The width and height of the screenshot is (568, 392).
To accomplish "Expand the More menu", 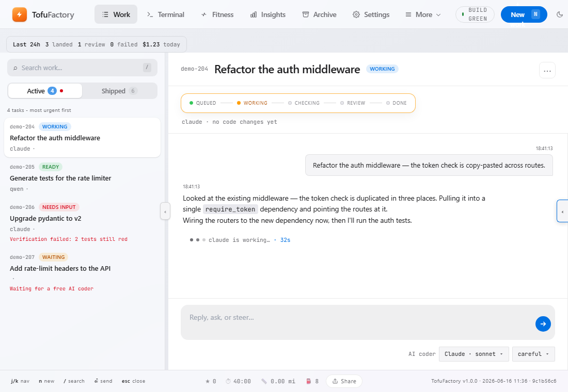I will tap(423, 14).
